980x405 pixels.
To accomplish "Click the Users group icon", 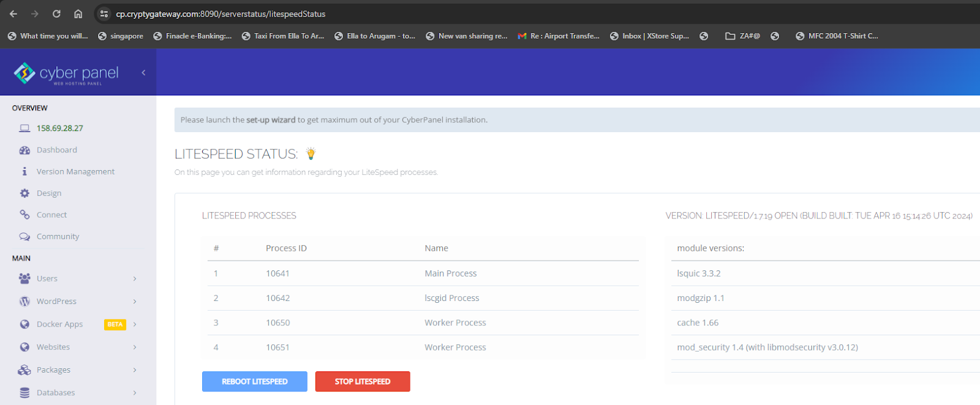I will pos(24,278).
